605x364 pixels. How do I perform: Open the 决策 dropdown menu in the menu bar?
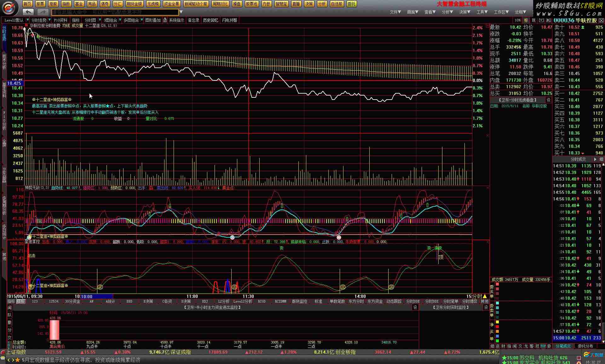tap(464, 12)
